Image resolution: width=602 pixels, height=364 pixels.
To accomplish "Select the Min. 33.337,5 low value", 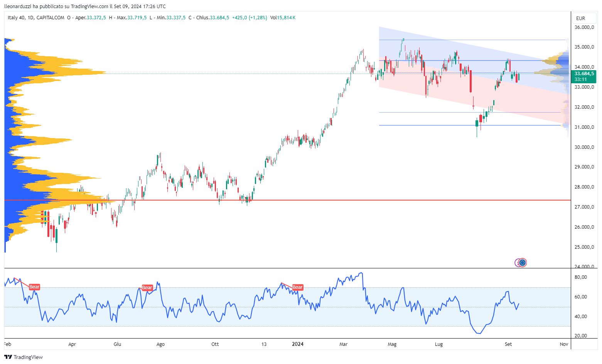I will (171, 18).
